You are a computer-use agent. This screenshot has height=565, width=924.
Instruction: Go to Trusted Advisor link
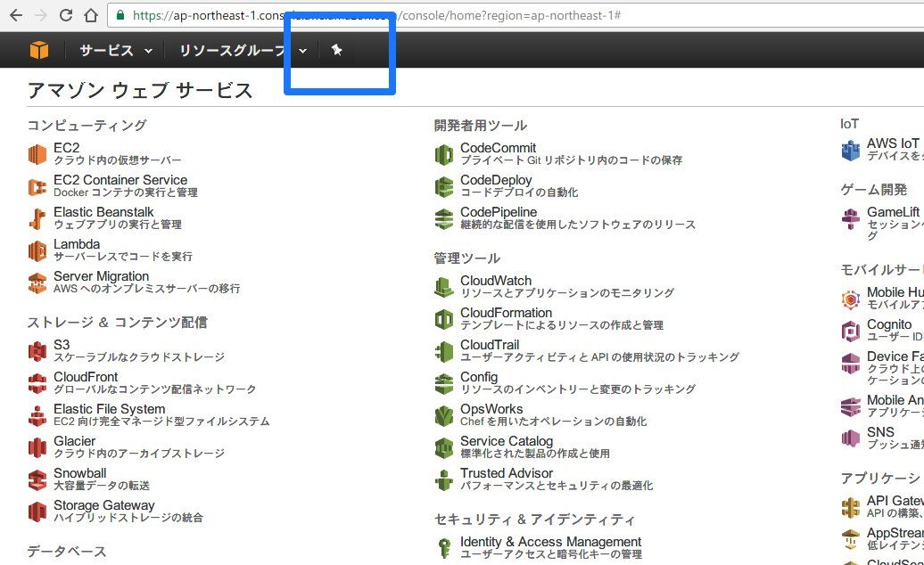(507, 473)
